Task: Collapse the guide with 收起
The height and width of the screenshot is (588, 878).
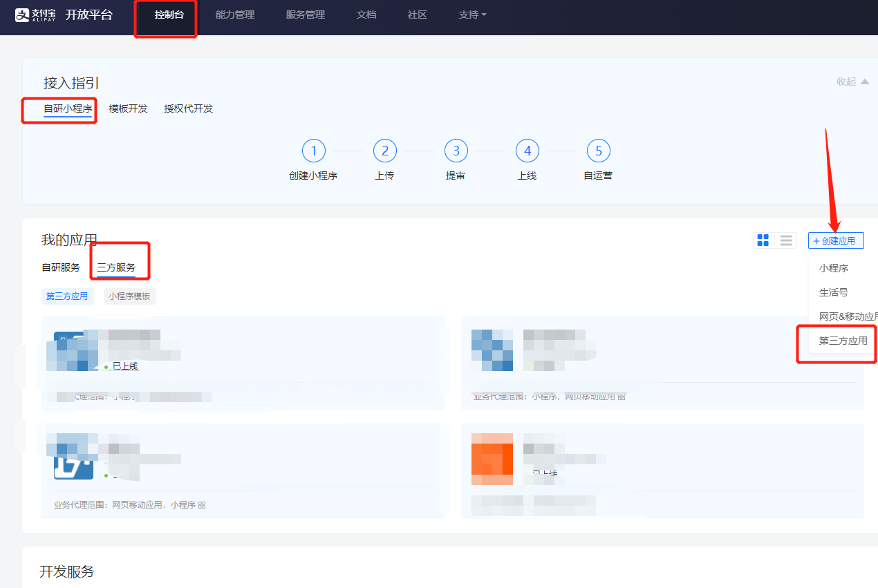Action: (852, 82)
